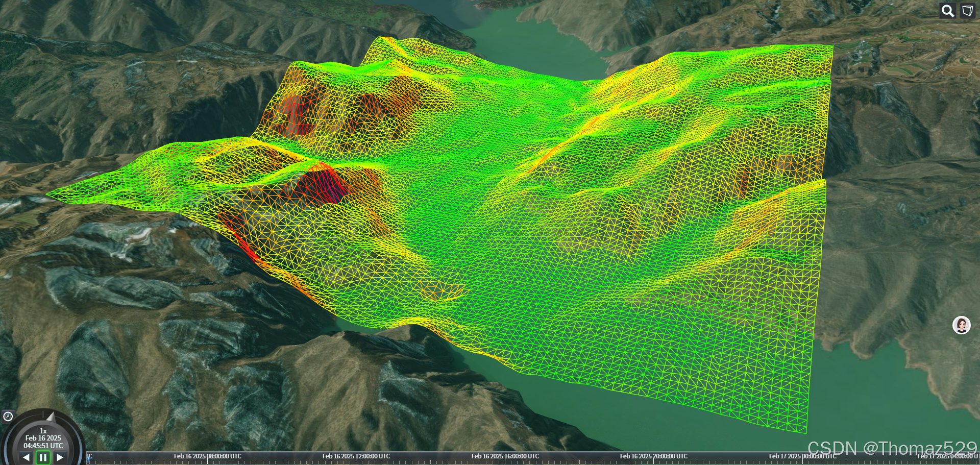This screenshot has height=465, width=980.
Task: Click the Feb 16 2025 date readout
Action: point(43,438)
